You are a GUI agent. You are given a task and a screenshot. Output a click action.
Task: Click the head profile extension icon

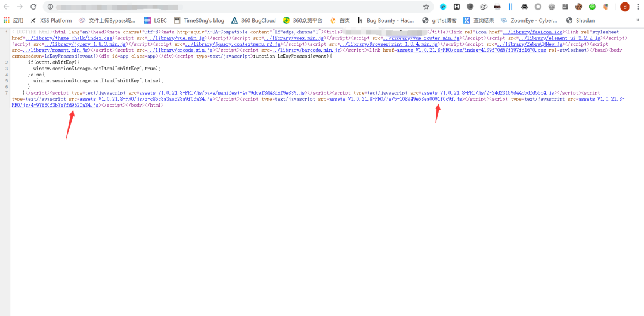(606, 7)
